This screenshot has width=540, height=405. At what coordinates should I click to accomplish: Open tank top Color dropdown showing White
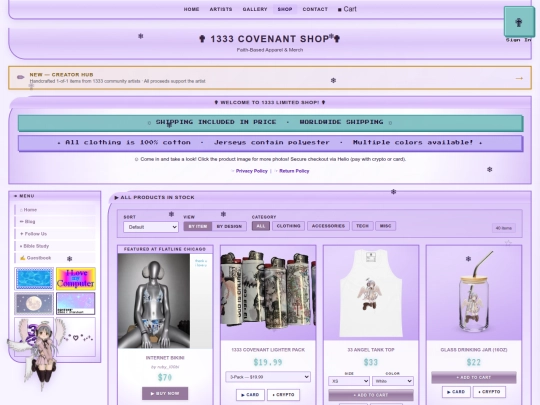click(x=393, y=381)
